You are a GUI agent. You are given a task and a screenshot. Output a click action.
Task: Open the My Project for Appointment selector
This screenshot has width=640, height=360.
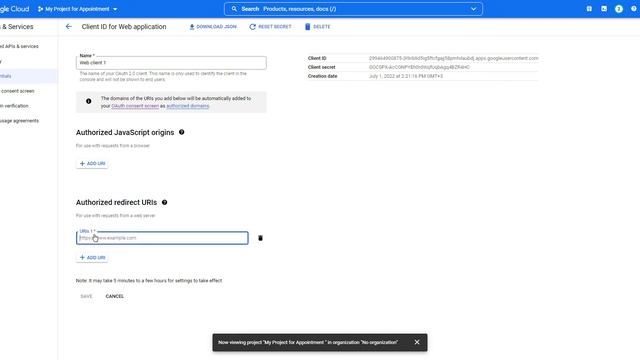[78, 9]
